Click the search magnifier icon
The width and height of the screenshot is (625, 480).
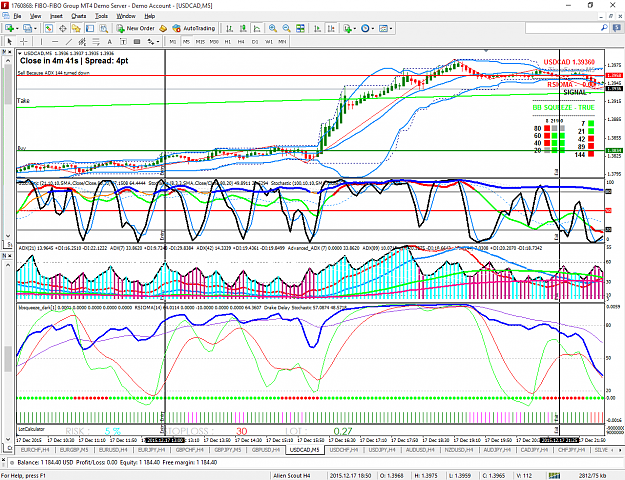pyautogui.click(x=604, y=28)
